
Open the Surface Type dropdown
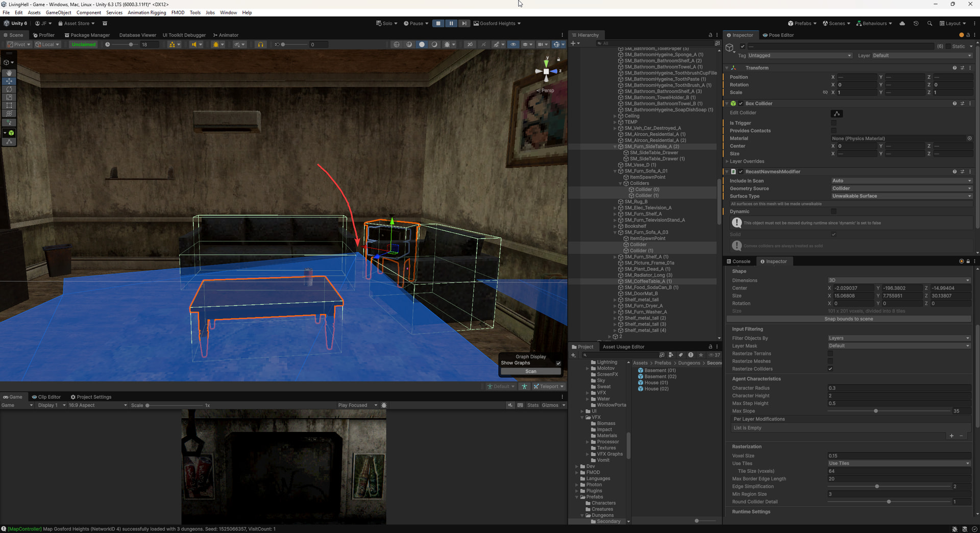pos(901,196)
